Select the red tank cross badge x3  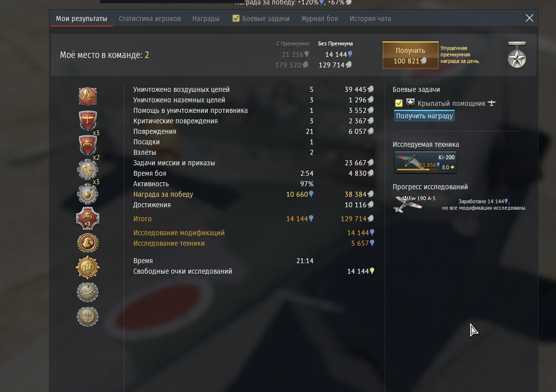click(87, 218)
